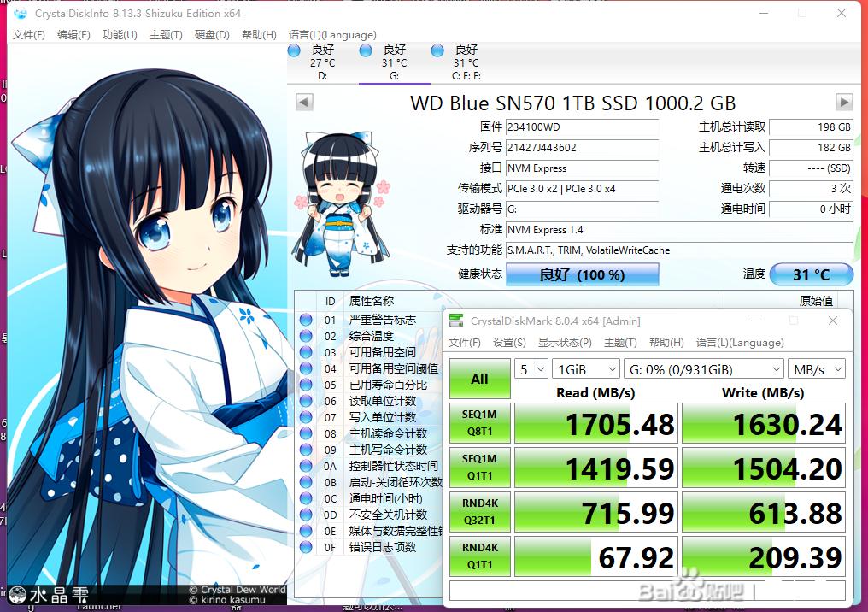Open target drive dropdown G: 0% (0/931GiB)
This screenshot has width=868, height=612.
[704, 369]
